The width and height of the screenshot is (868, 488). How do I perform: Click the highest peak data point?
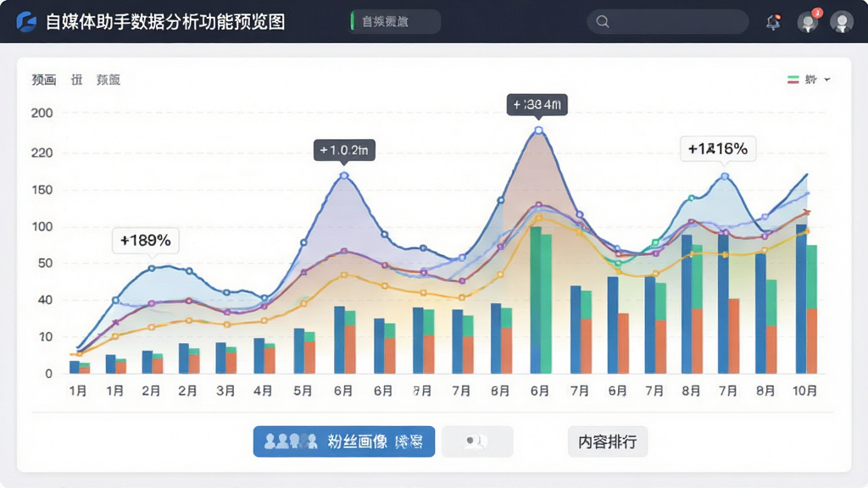tap(538, 130)
